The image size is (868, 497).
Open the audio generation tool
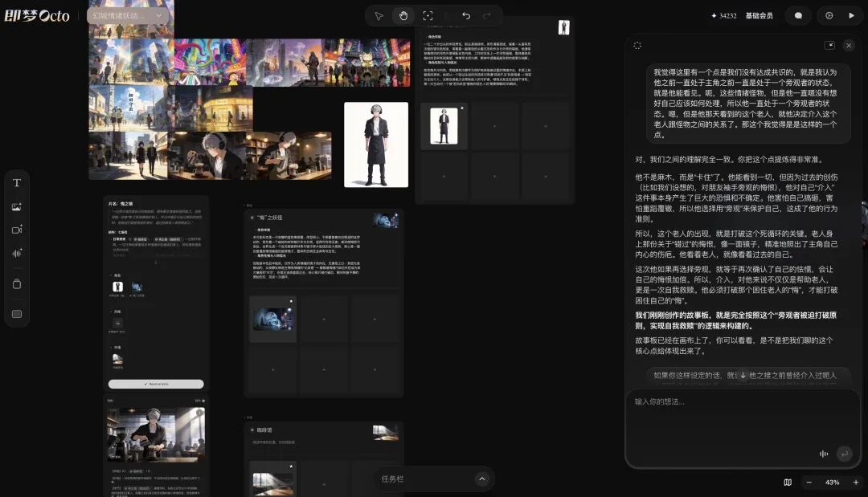16,255
